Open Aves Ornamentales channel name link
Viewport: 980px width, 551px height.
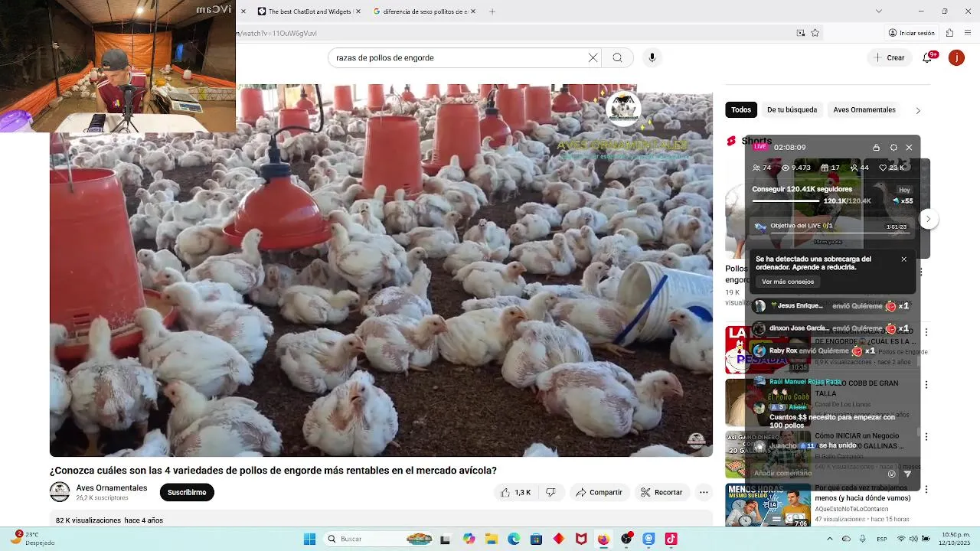(x=112, y=487)
